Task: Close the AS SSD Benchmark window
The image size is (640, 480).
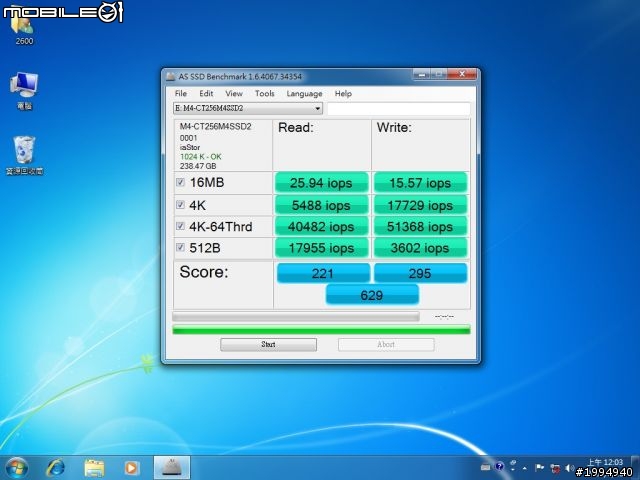Action: (462, 74)
